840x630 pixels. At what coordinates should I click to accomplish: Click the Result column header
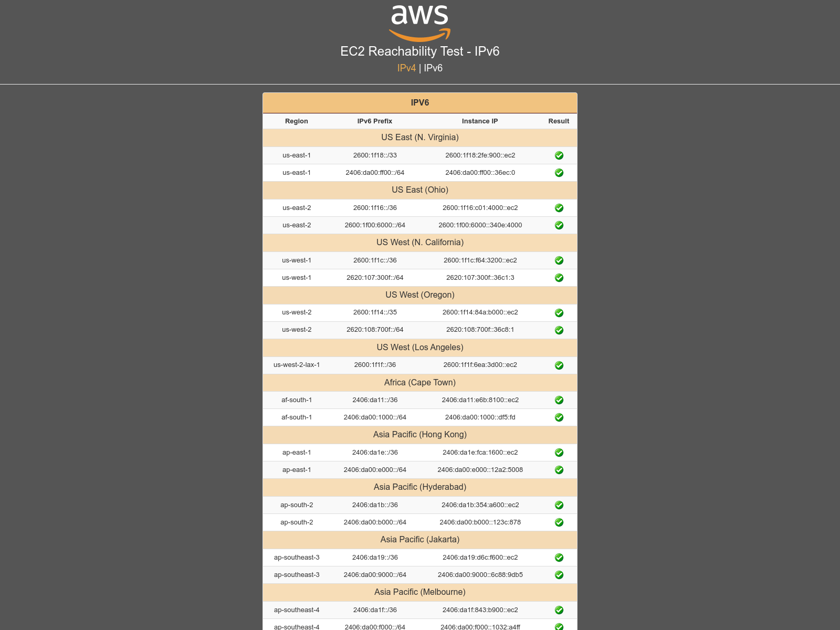(559, 121)
